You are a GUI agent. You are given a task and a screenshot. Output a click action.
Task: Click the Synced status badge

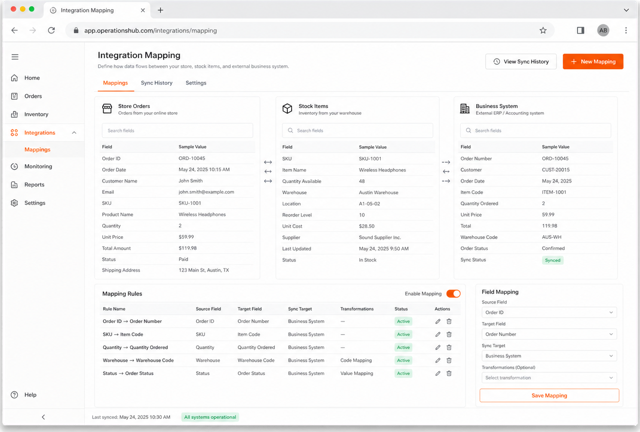click(x=553, y=260)
